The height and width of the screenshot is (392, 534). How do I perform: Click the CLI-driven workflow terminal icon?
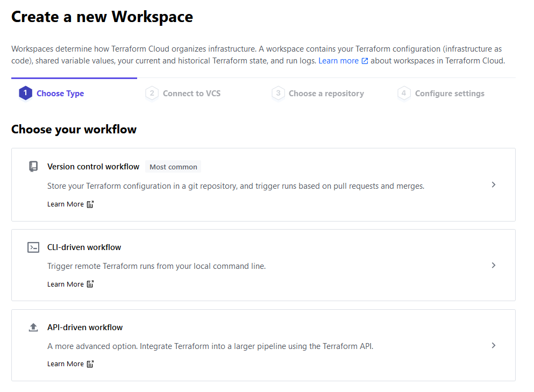[33, 247]
